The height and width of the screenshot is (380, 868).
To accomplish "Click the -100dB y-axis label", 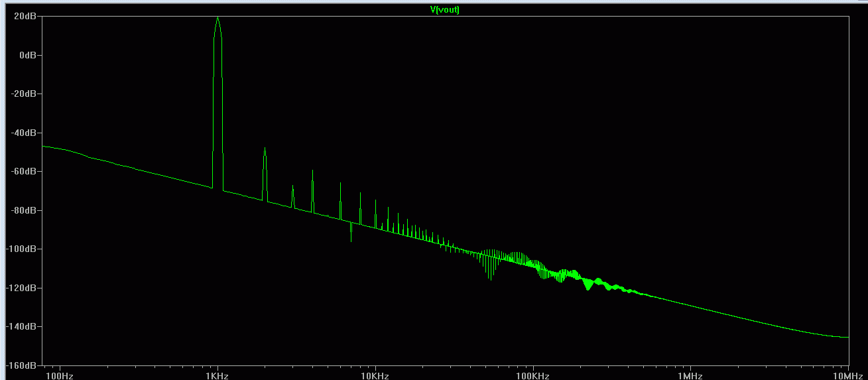I will click(21, 249).
